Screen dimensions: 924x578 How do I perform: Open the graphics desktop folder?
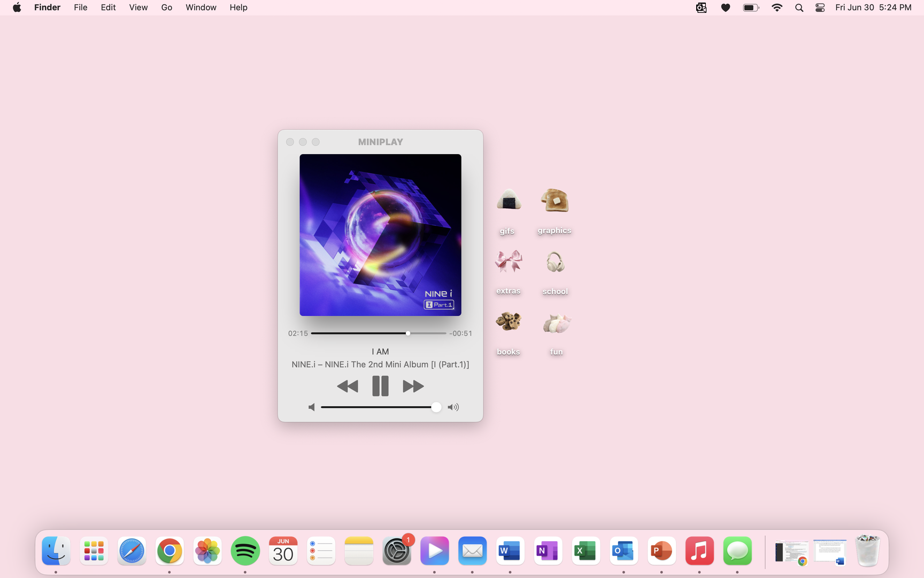point(555,211)
